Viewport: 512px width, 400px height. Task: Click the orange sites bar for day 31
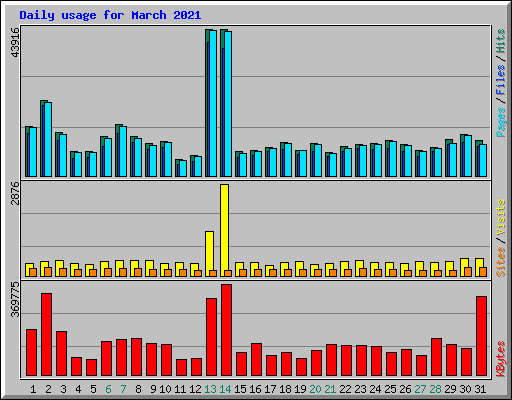(483, 272)
